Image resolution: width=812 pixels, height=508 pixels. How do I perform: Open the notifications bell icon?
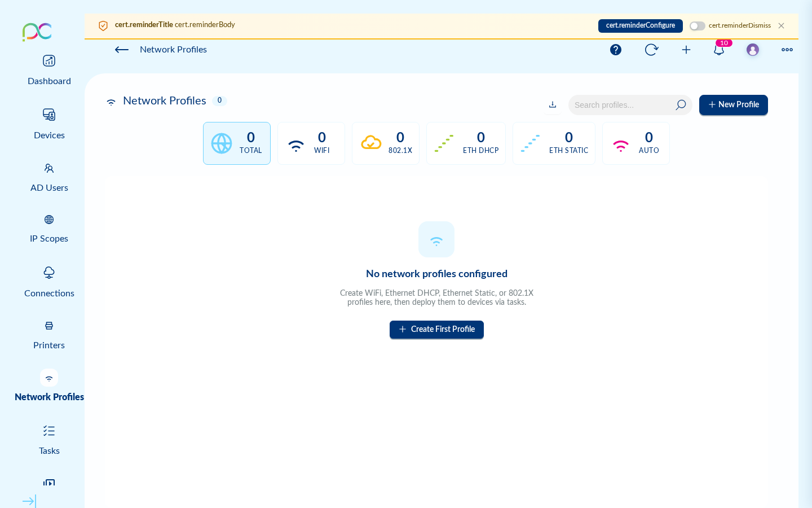pyautogui.click(x=719, y=50)
